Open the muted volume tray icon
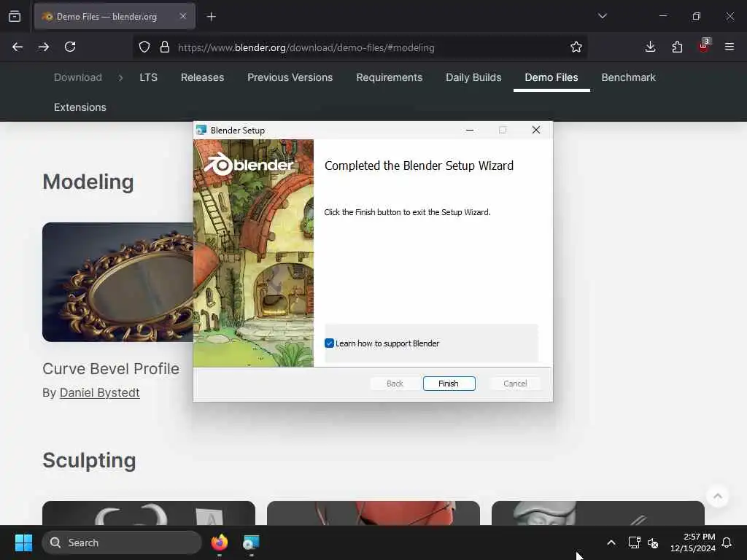The height and width of the screenshot is (560, 747). click(x=653, y=542)
